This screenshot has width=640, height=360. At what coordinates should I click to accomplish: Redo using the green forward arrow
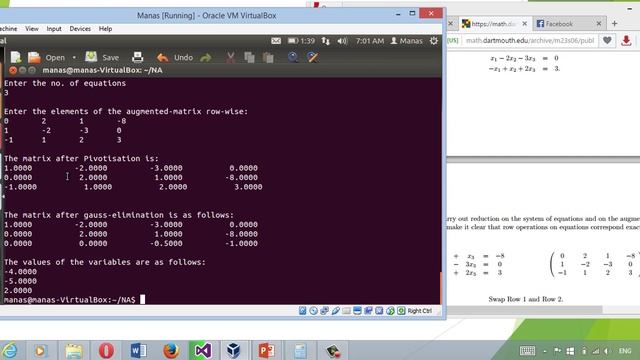(x=206, y=58)
